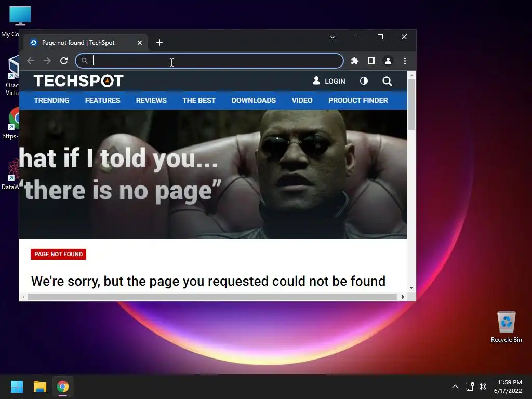The height and width of the screenshot is (399, 532).
Task: Open a new tab with the plus icon
Action: pos(159,43)
